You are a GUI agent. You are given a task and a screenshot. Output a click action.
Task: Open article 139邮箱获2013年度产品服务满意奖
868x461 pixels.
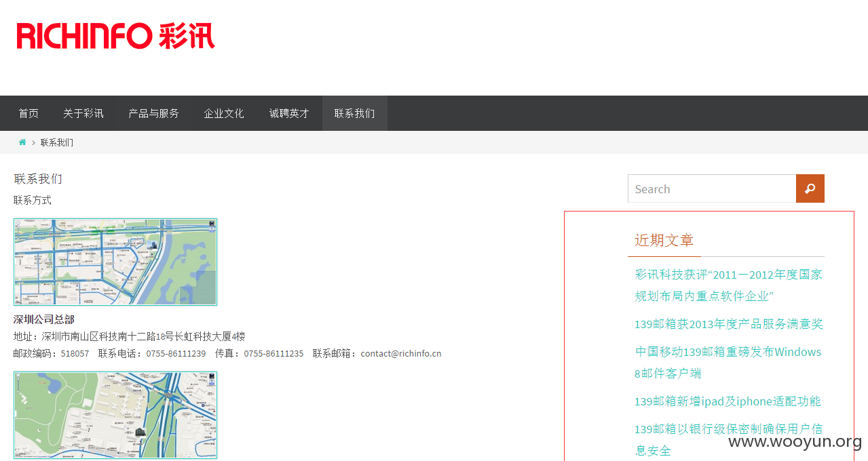(x=729, y=324)
